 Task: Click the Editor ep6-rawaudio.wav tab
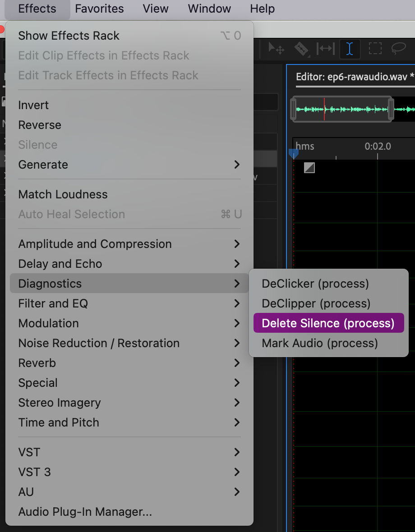355,77
